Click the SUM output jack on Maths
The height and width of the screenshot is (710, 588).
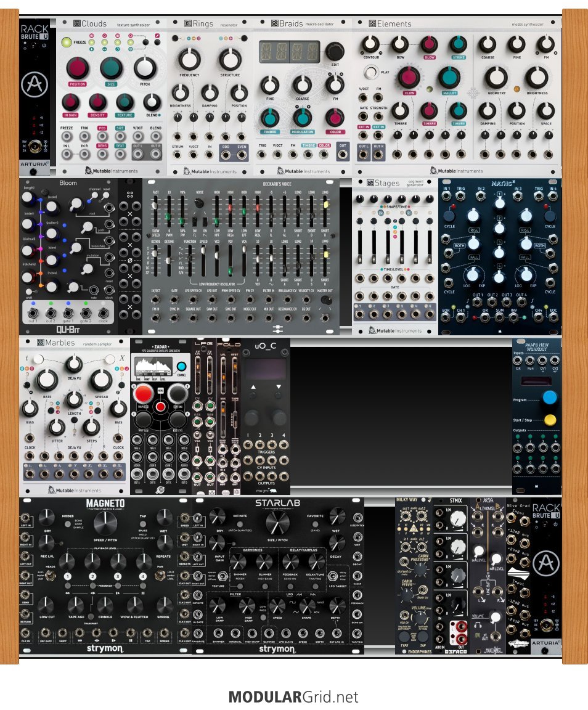coord(499,317)
